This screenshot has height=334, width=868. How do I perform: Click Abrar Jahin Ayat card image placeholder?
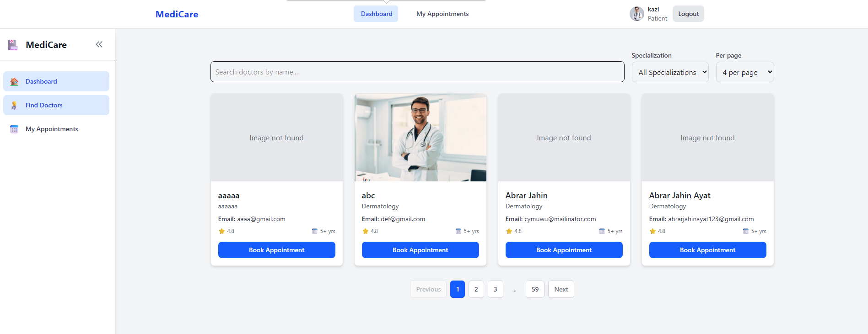[708, 138]
